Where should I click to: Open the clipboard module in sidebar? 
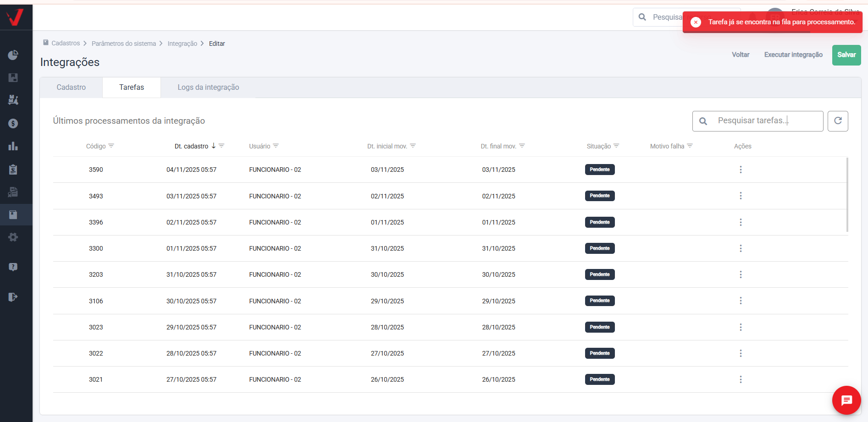click(x=13, y=170)
